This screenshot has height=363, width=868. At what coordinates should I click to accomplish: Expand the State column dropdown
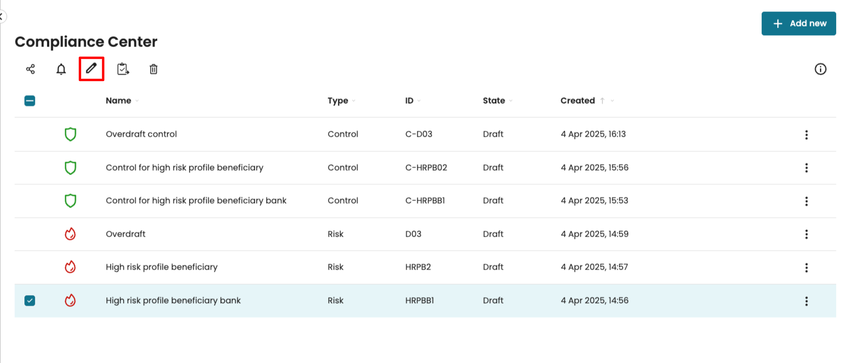[510, 101]
